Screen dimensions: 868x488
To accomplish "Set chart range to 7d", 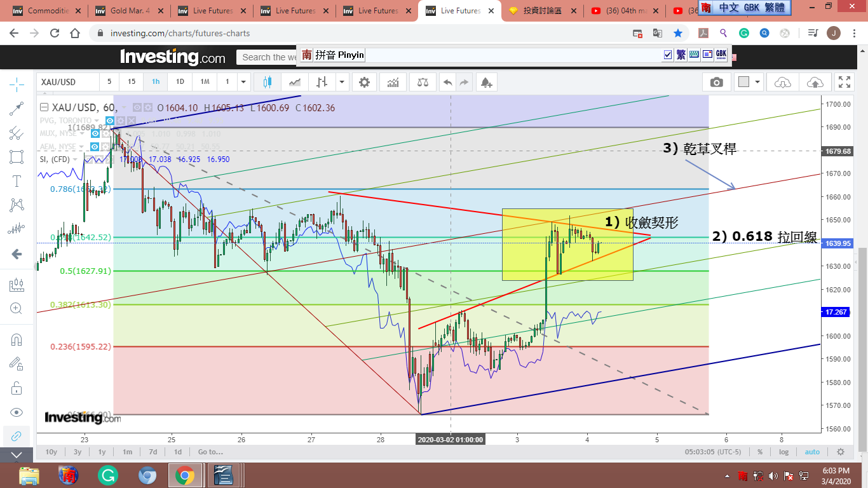I will tap(153, 452).
